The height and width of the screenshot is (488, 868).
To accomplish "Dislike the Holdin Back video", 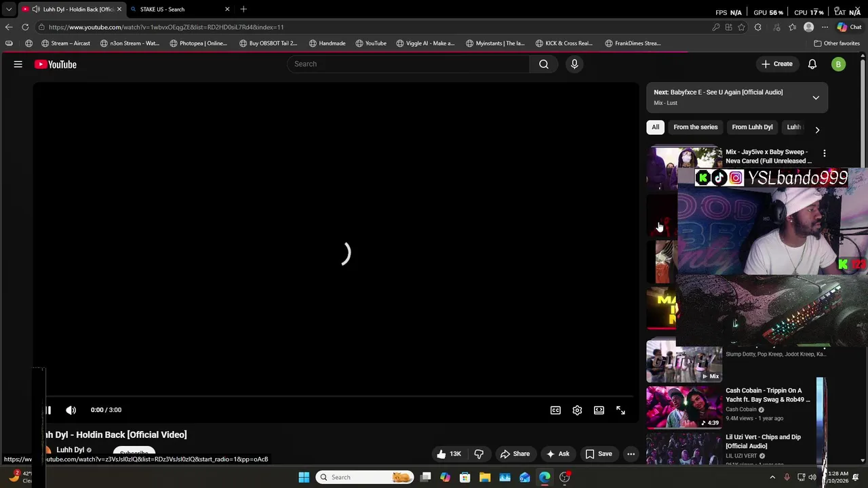I will click(x=479, y=454).
